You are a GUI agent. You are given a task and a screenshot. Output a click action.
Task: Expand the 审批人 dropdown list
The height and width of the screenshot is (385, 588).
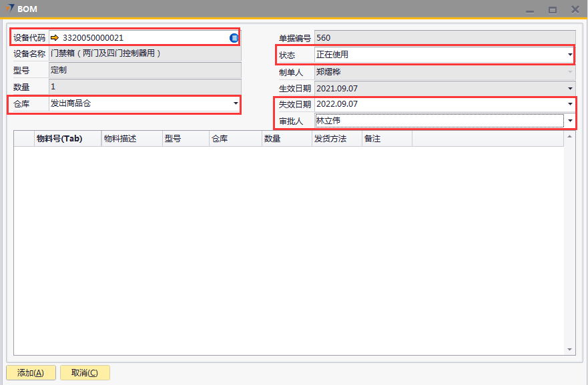tap(570, 121)
